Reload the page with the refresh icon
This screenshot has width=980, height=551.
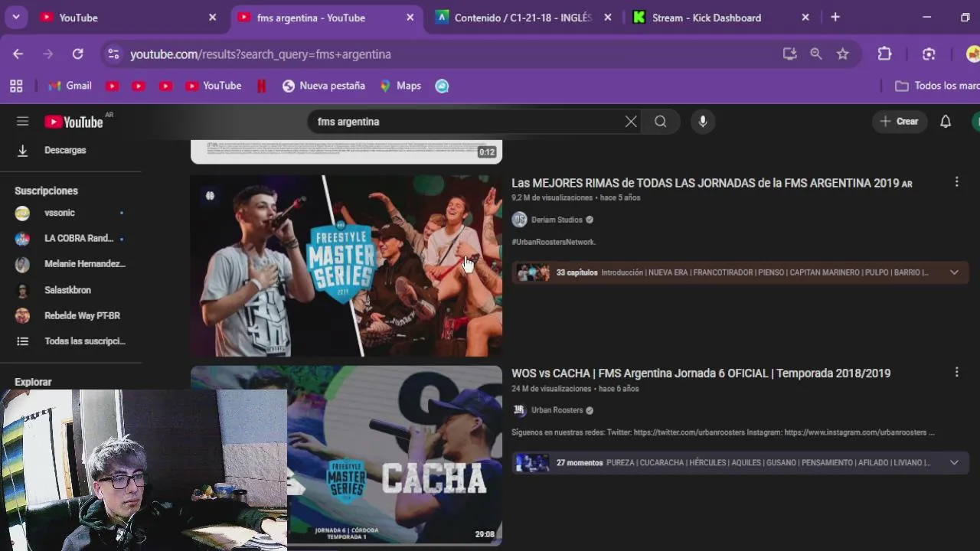[77, 54]
